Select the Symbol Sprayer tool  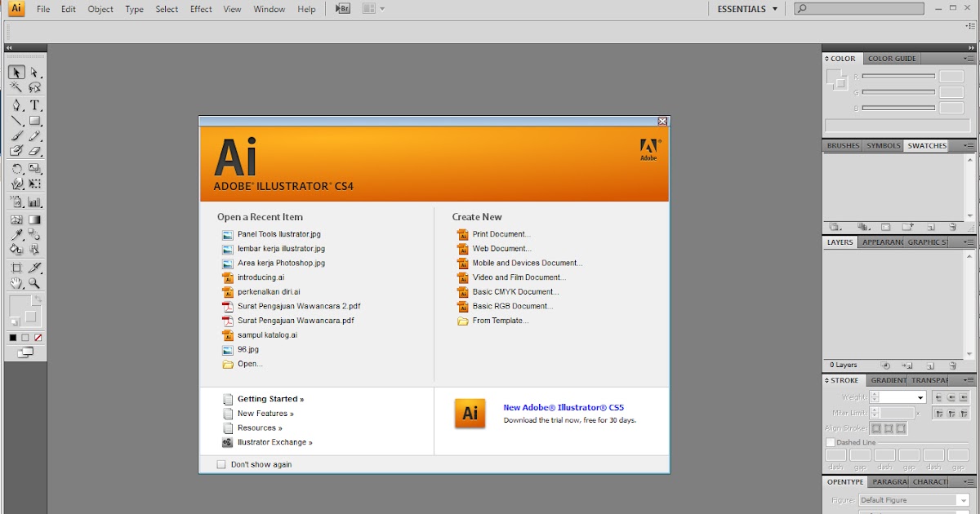16,202
